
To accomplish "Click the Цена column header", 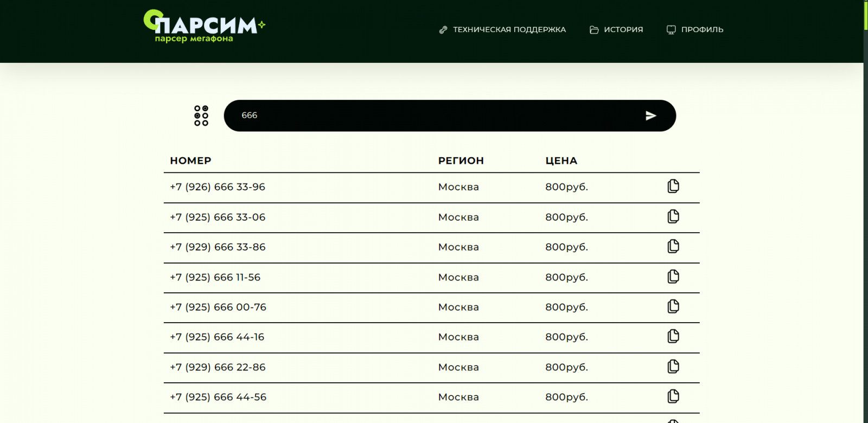I will click(561, 161).
